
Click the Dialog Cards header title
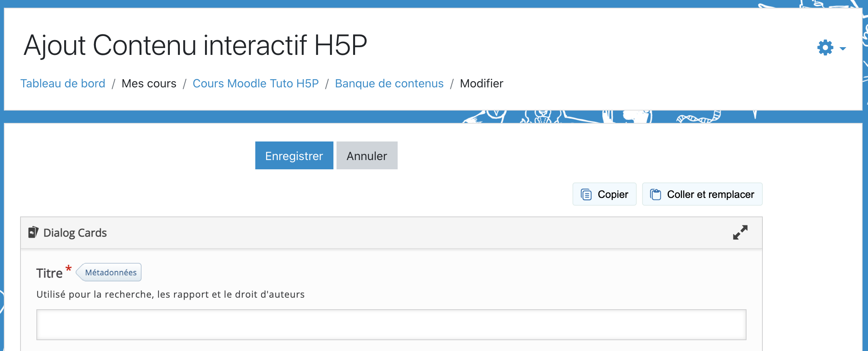(75, 233)
